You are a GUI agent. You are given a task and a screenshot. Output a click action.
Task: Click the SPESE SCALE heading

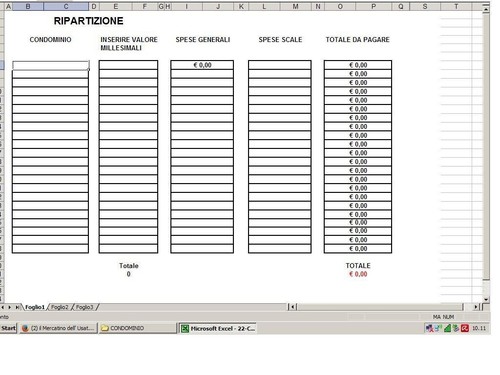[280, 40]
